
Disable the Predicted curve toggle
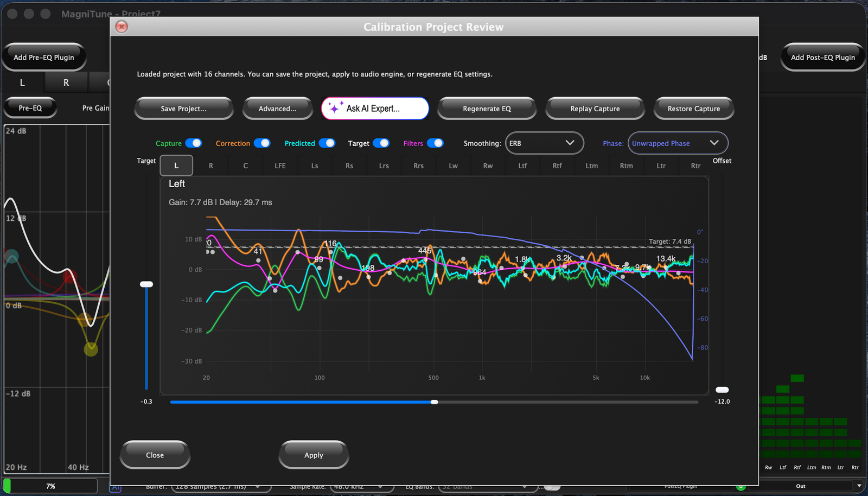coord(328,143)
